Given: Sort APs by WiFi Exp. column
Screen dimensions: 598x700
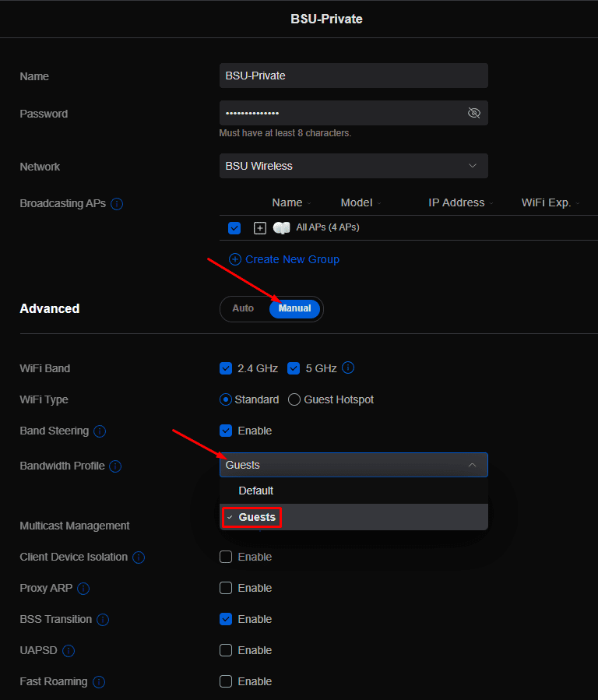Looking at the screenshot, I should 551,202.
